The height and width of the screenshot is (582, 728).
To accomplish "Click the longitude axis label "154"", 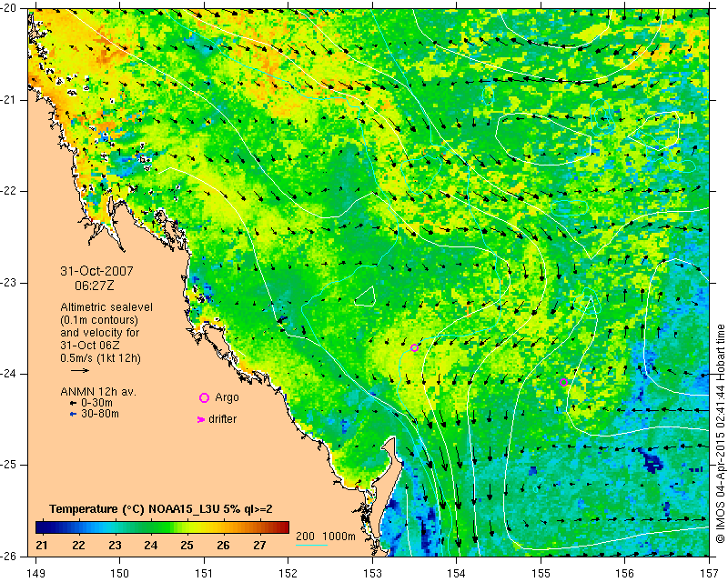I will (457, 574).
